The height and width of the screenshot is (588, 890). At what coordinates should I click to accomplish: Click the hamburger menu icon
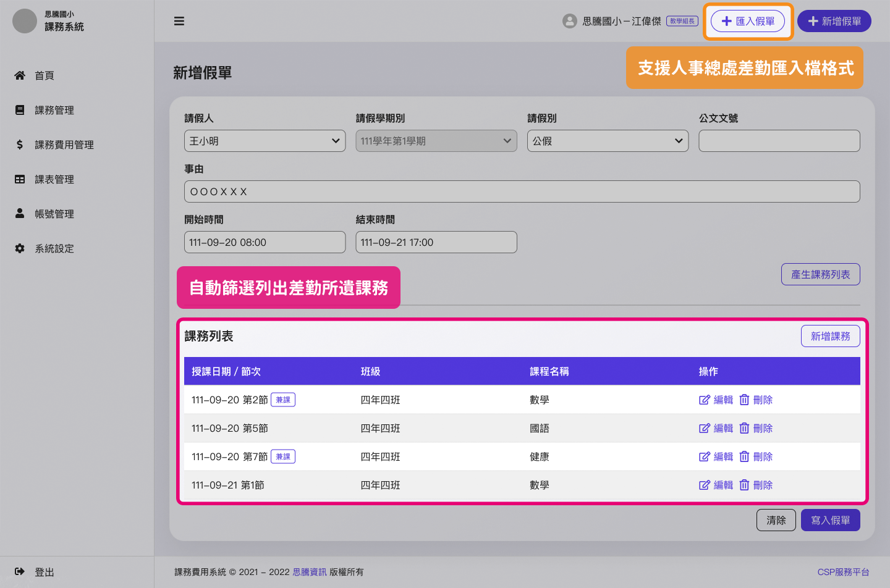179,21
